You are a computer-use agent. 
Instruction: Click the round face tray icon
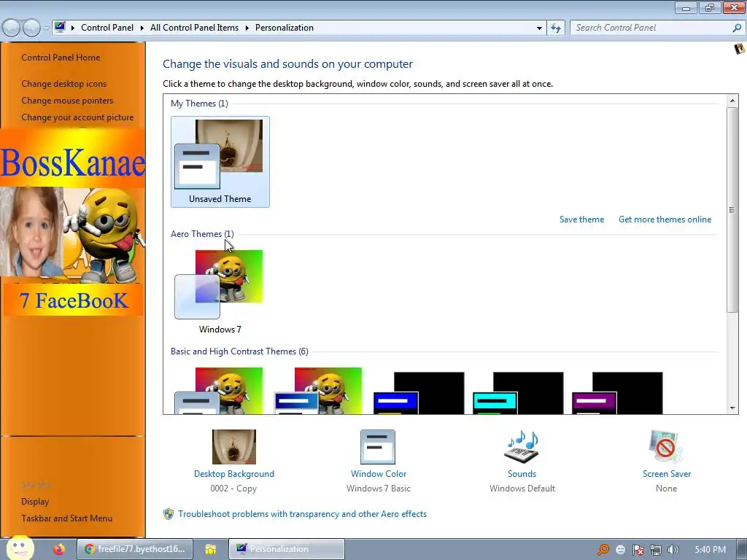tap(620, 550)
